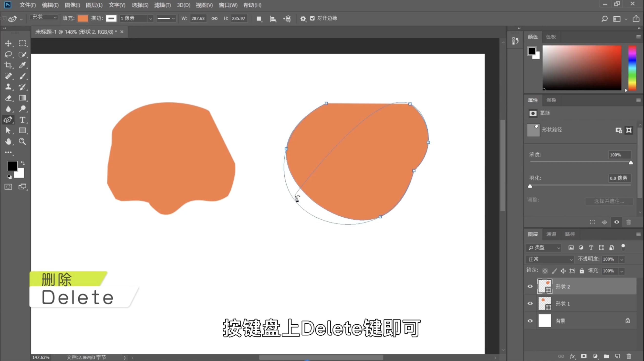The image size is (644, 361).
Task: Select the Eraser tool
Action: (8, 98)
